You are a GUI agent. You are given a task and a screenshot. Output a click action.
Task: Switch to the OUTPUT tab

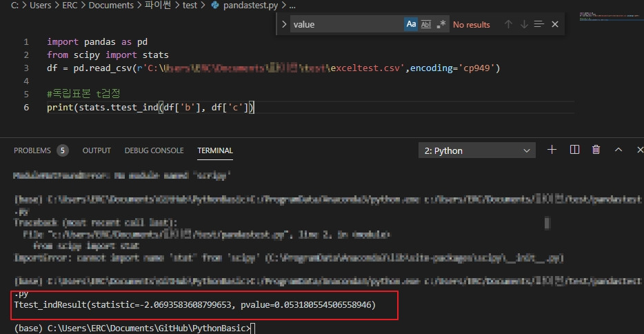click(97, 150)
